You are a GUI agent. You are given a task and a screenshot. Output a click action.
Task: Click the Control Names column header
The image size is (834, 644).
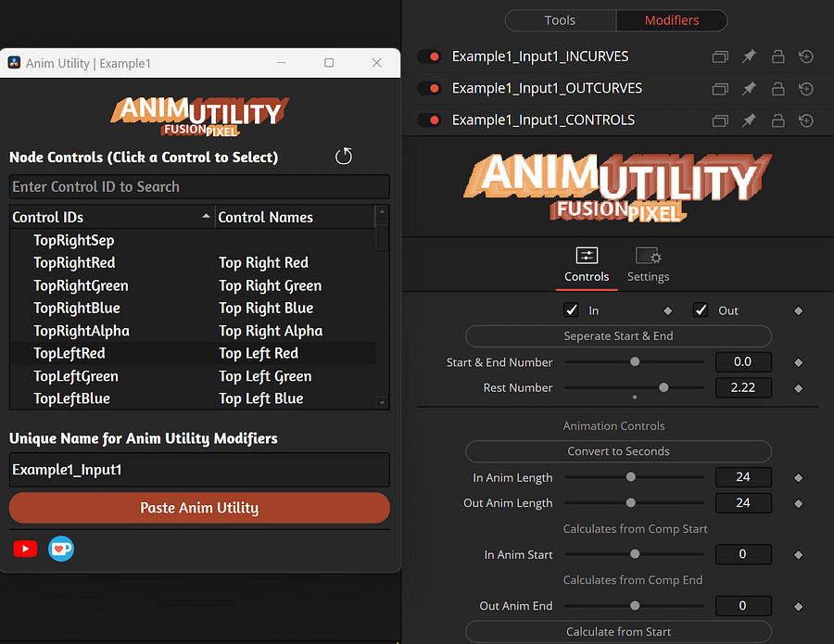click(296, 217)
